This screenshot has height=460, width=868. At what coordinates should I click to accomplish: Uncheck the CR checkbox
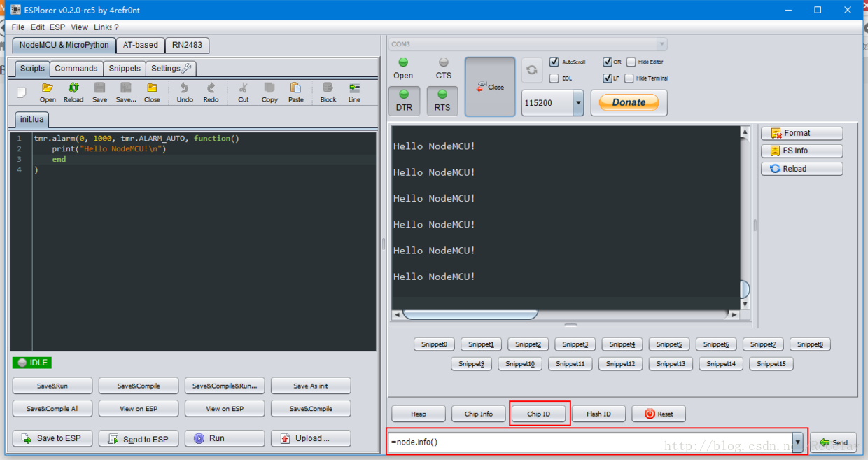click(x=608, y=62)
